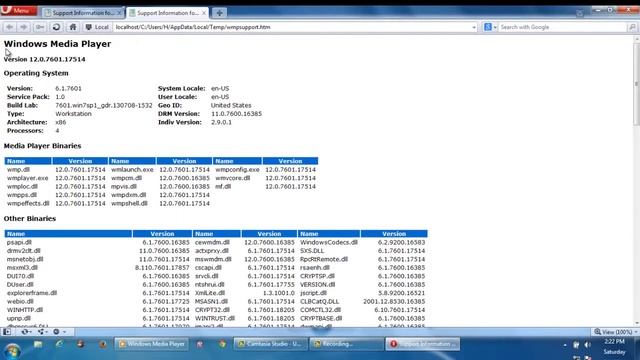The width and height of the screenshot is (640, 360).
Task: Reload the page with the refresh icon
Action: [x=56, y=27]
